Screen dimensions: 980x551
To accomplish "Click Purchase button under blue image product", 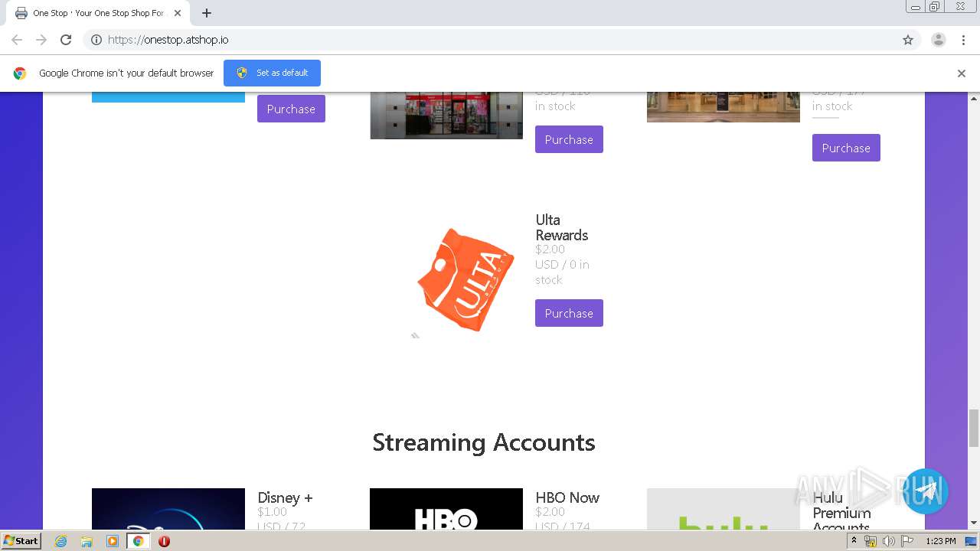I will tap(291, 109).
